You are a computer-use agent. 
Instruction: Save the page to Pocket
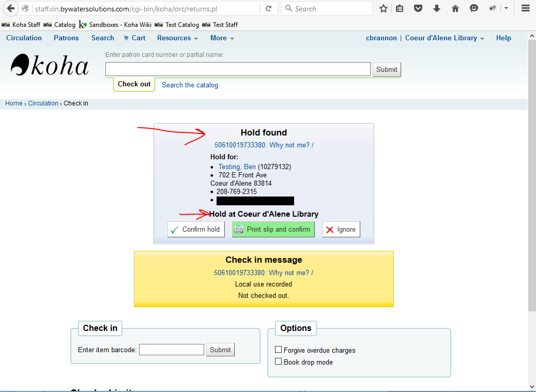pyautogui.click(x=419, y=8)
